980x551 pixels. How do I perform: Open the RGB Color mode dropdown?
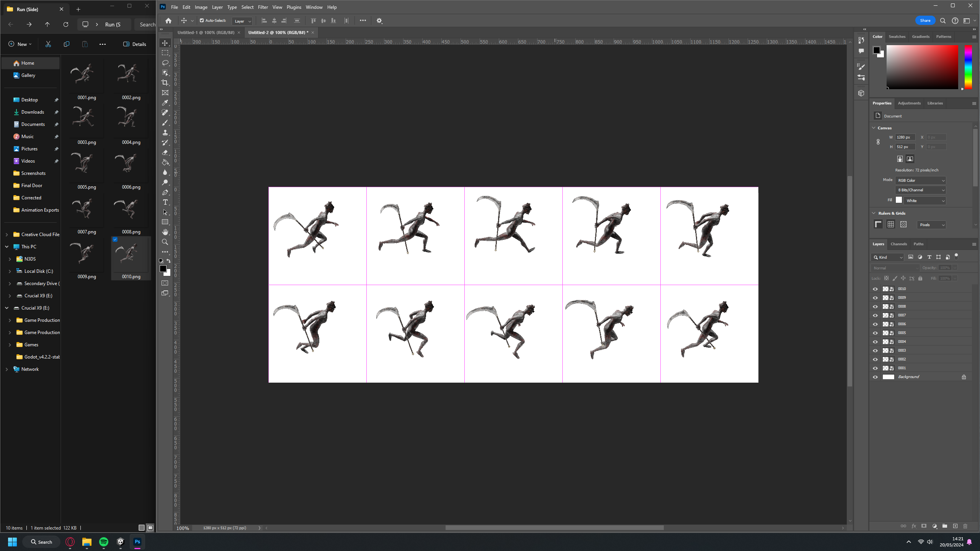(921, 180)
